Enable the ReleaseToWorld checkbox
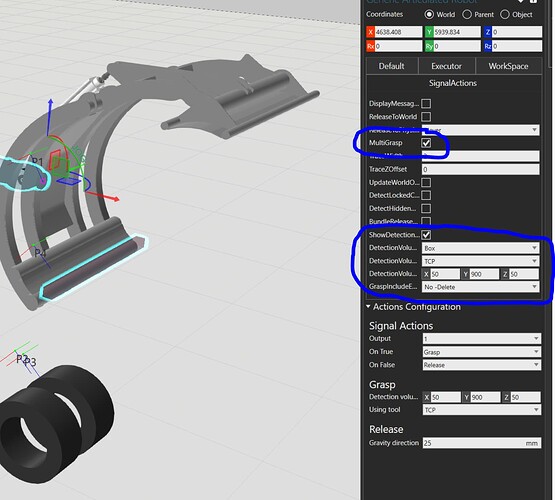 tap(426, 117)
